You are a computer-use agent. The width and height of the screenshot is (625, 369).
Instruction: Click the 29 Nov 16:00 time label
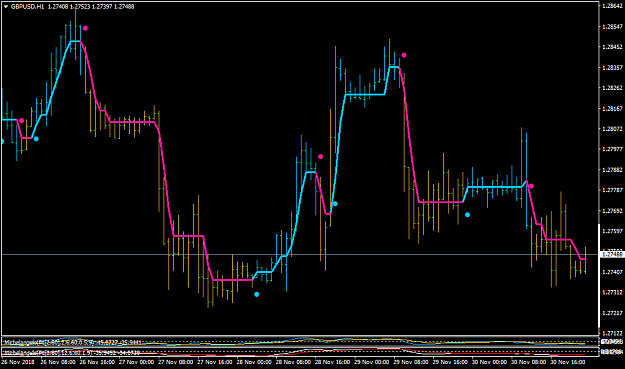coord(450,362)
